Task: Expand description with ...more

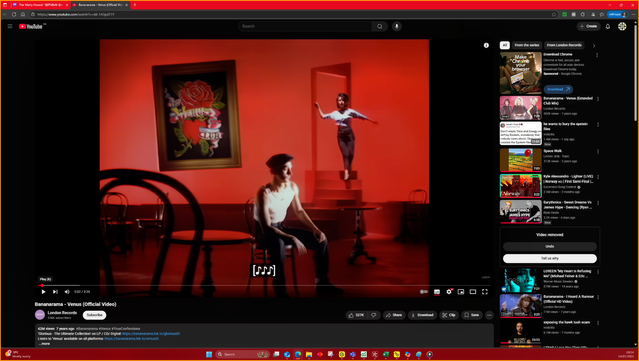Action: 44,343
